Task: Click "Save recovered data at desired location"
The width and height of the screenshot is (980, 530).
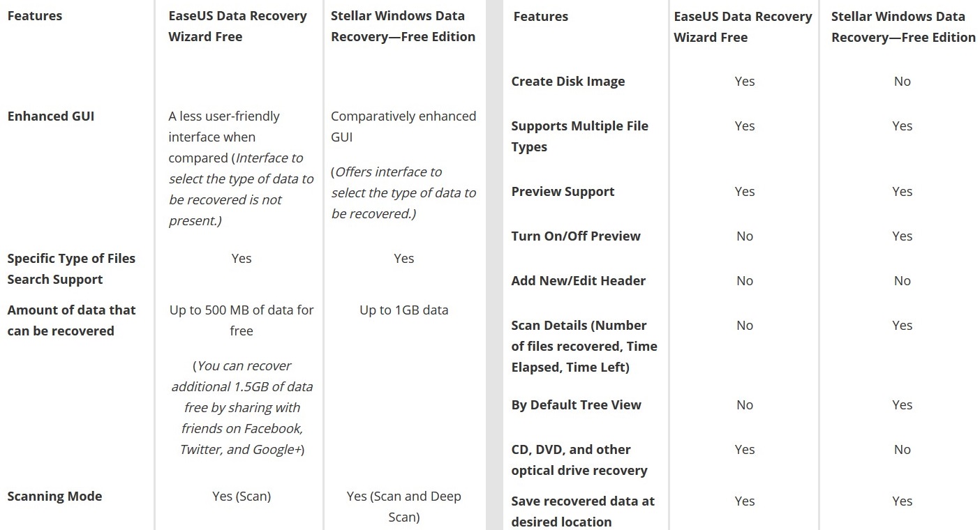Action: 582,511
